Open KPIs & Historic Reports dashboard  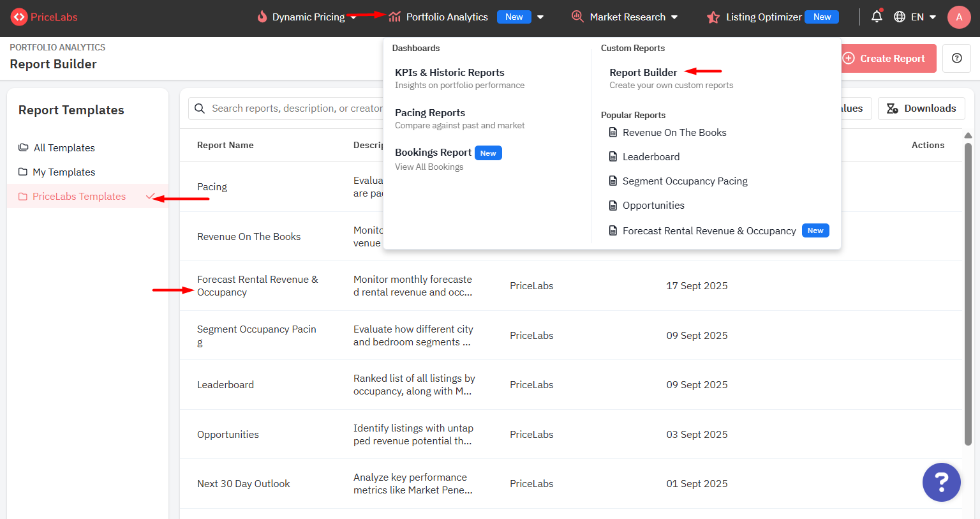tap(449, 73)
